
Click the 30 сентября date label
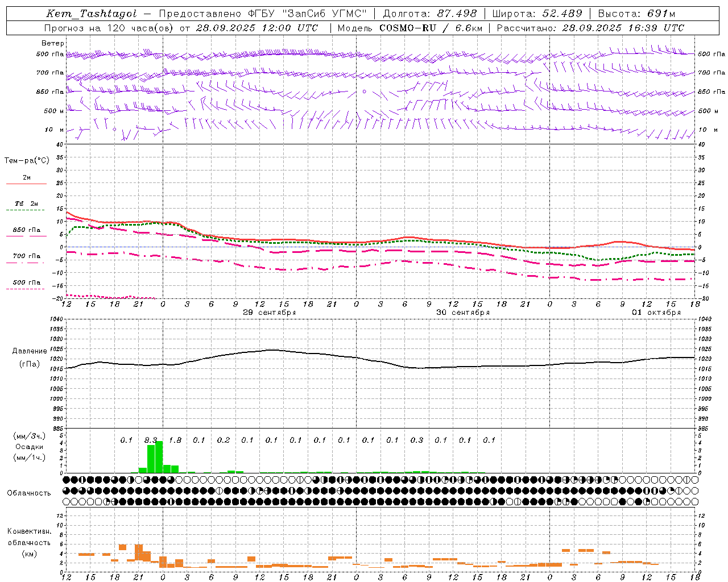pyautogui.click(x=462, y=313)
